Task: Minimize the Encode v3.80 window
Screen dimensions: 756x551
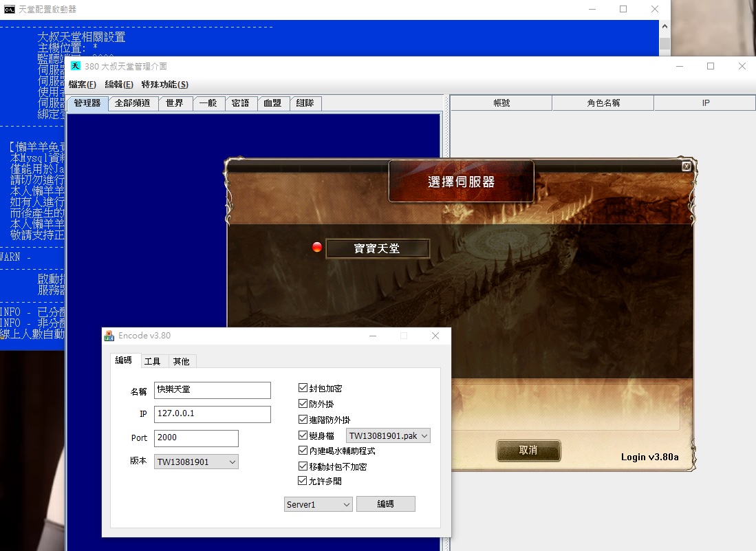Action: tap(373, 336)
